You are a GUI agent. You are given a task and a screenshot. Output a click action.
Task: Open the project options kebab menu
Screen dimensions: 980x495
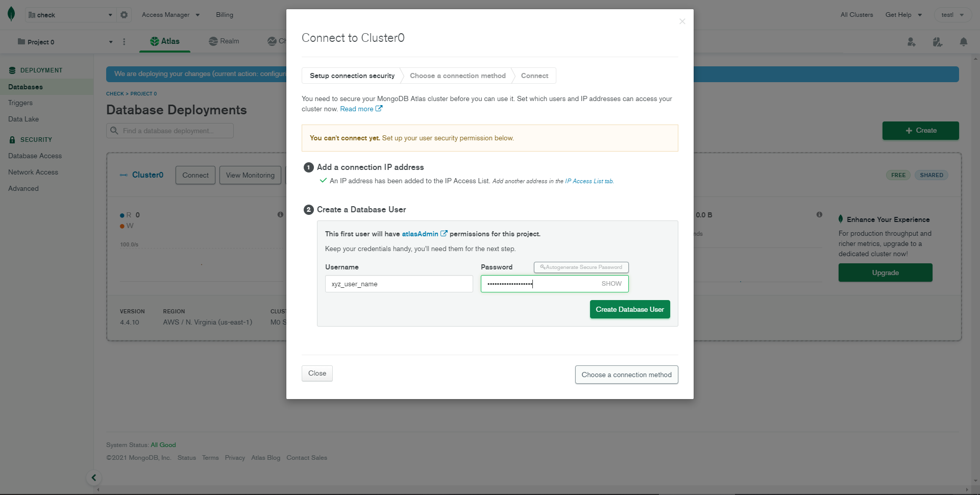124,42
